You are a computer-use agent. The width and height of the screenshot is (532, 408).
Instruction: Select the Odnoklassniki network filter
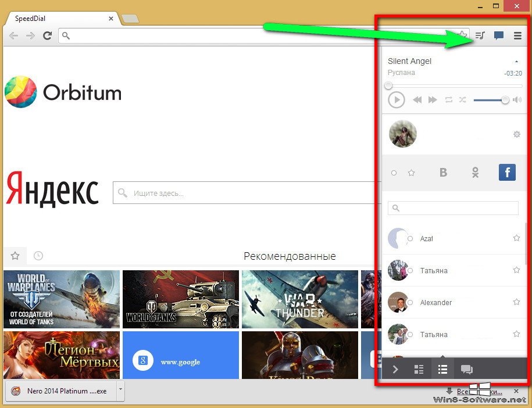(476, 173)
